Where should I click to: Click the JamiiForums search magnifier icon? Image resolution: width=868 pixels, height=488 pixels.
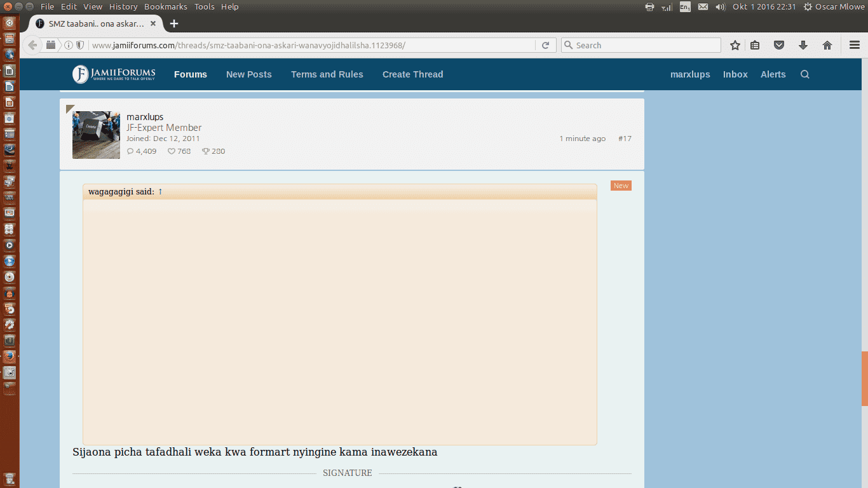click(x=805, y=74)
